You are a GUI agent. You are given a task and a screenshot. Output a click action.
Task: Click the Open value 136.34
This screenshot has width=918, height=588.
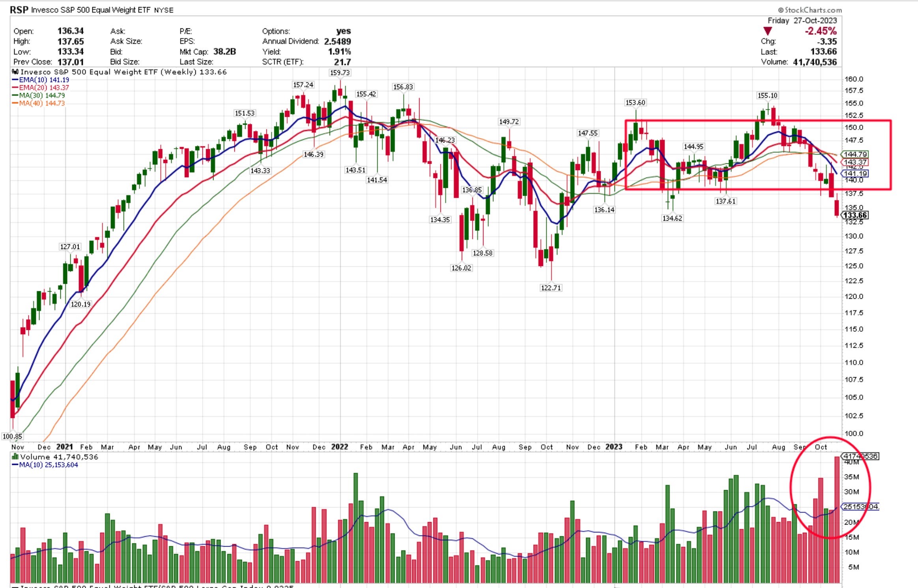pos(71,31)
